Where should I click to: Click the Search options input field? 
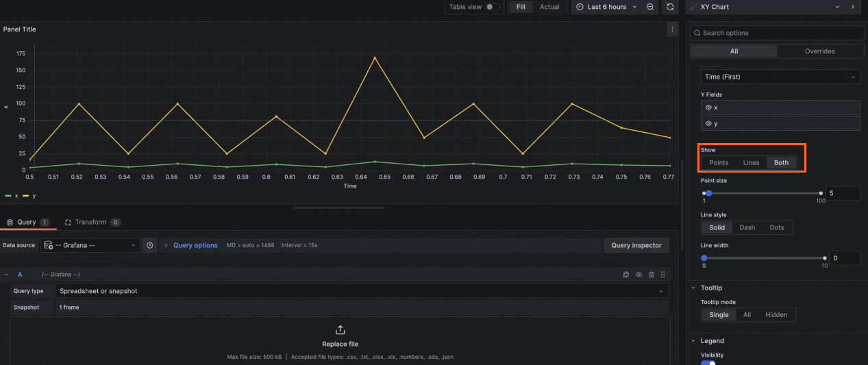tap(777, 33)
